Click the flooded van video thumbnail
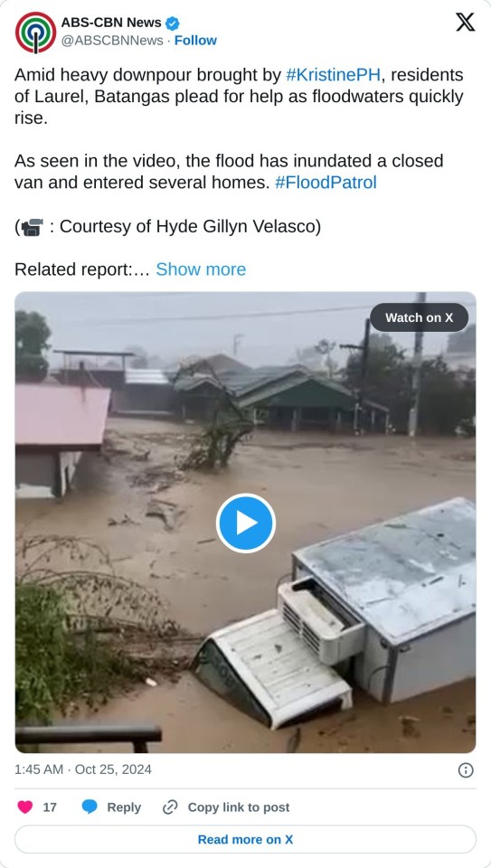491x868 pixels. (245, 523)
